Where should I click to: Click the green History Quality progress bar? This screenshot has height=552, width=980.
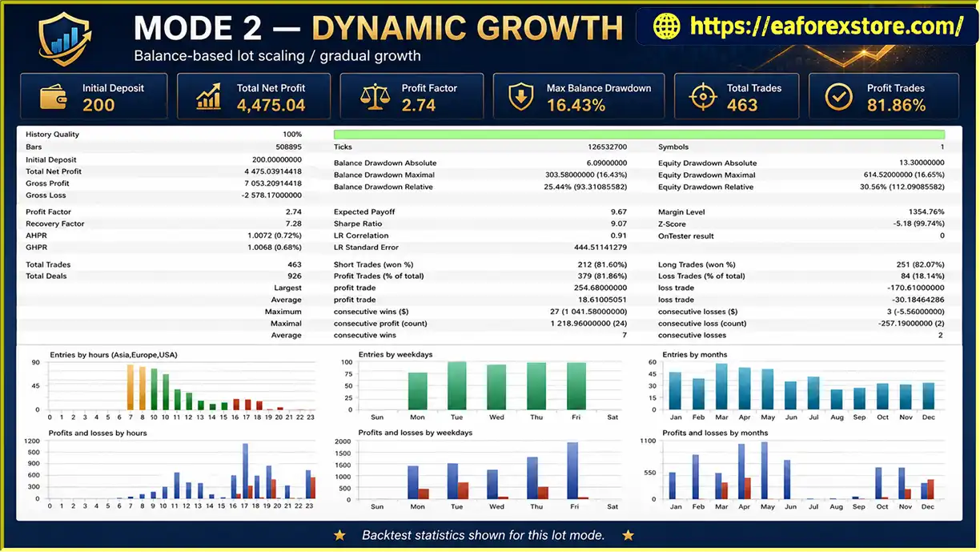pos(639,135)
